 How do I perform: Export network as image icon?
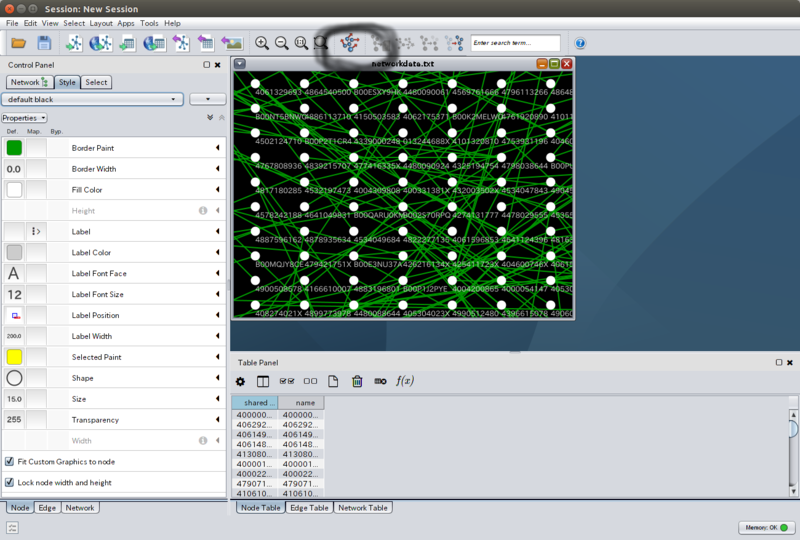[x=232, y=43]
